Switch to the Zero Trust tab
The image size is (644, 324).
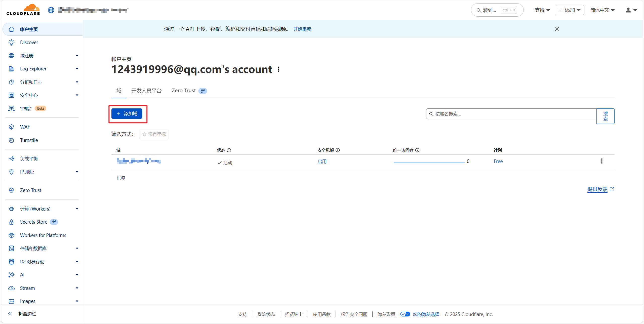pyautogui.click(x=189, y=91)
